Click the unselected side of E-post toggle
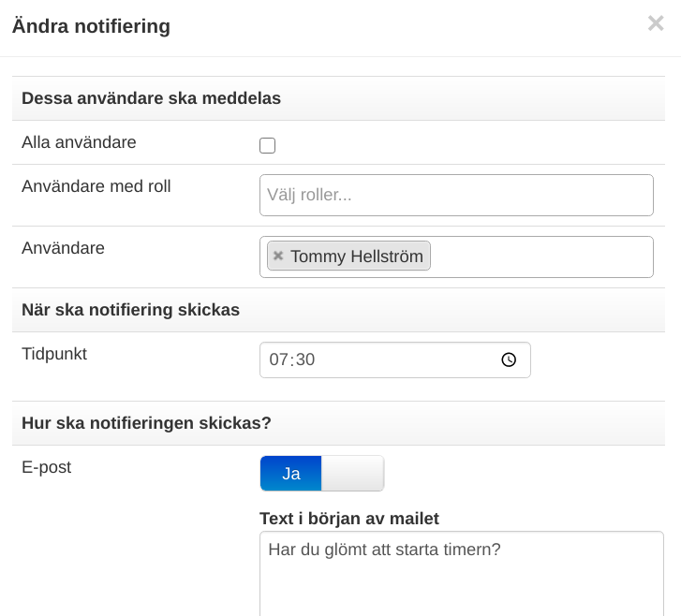This screenshot has height=616, width=681. (x=352, y=473)
